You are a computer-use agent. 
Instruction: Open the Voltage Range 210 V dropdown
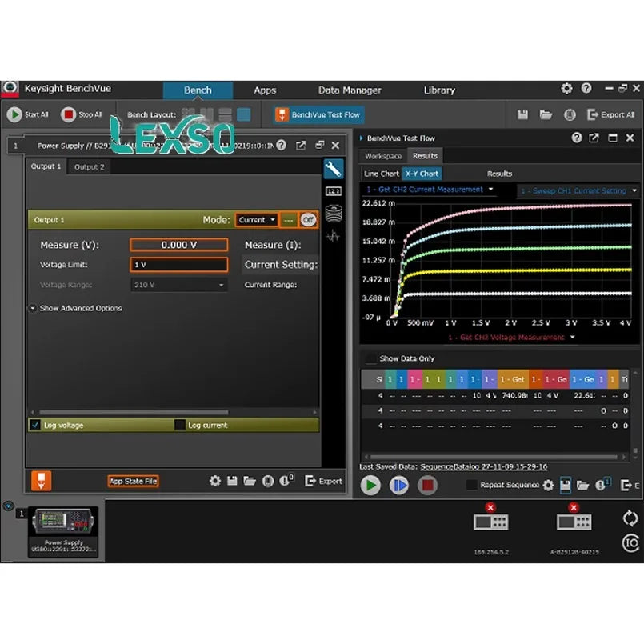[x=179, y=285]
